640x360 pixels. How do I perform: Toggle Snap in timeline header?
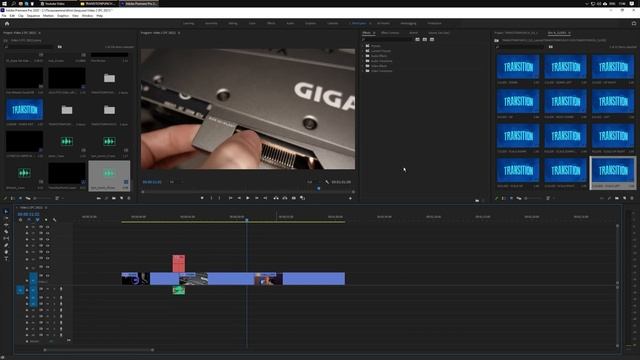click(x=29, y=220)
